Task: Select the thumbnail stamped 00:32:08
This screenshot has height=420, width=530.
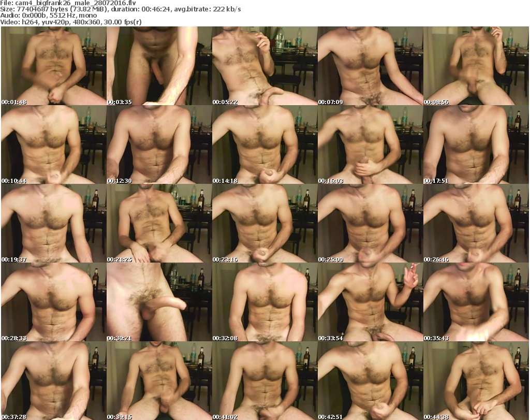Action: (264, 302)
